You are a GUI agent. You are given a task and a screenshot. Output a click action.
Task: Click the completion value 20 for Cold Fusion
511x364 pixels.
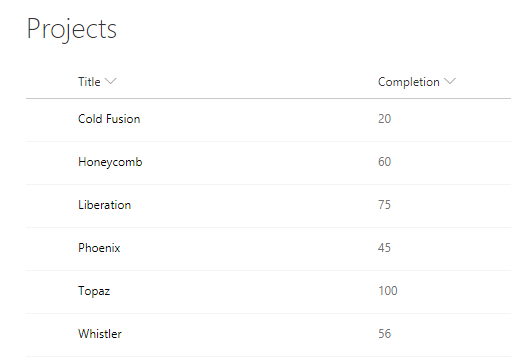click(384, 119)
